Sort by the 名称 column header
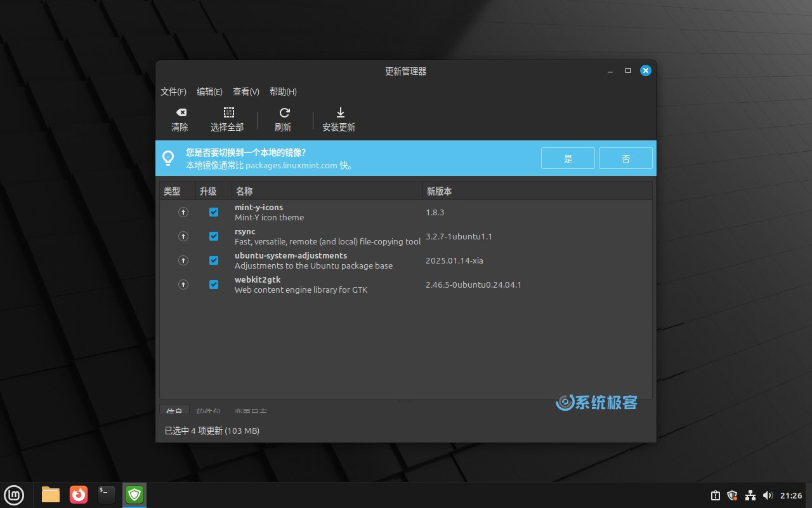 pyautogui.click(x=327, y=191)
